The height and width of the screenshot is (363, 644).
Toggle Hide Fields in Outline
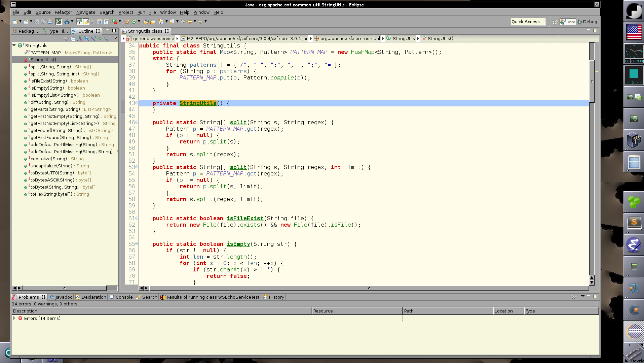tap(86, 39)
